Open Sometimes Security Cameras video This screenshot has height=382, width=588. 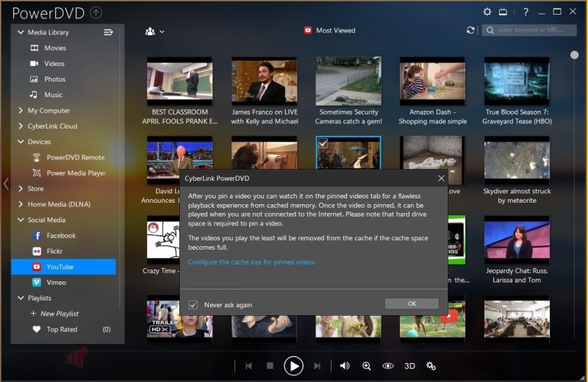tap(348, 81)
